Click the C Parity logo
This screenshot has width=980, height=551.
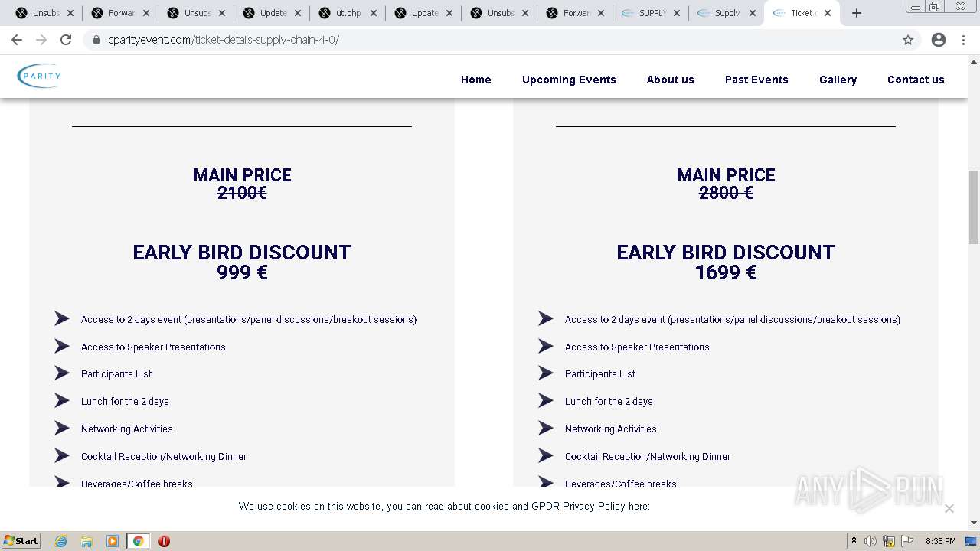[x=39, y=76]
